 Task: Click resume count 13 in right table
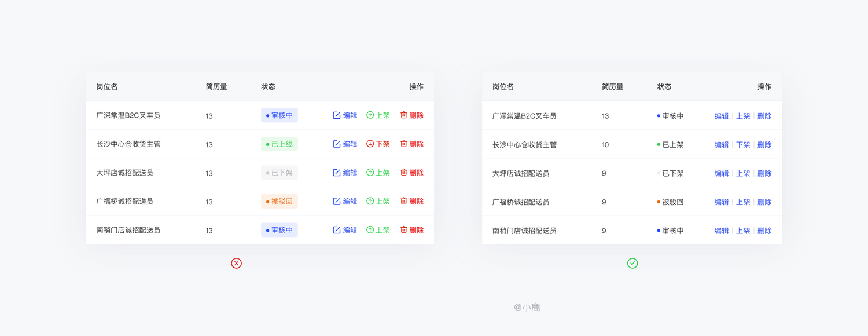(605, 116)
